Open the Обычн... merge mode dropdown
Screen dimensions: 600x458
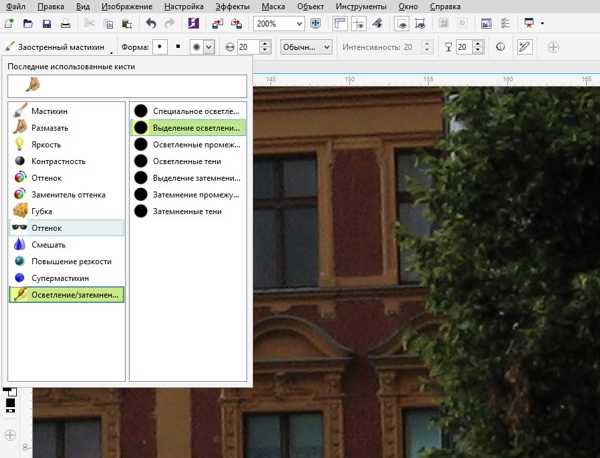(x=305, y=47)
